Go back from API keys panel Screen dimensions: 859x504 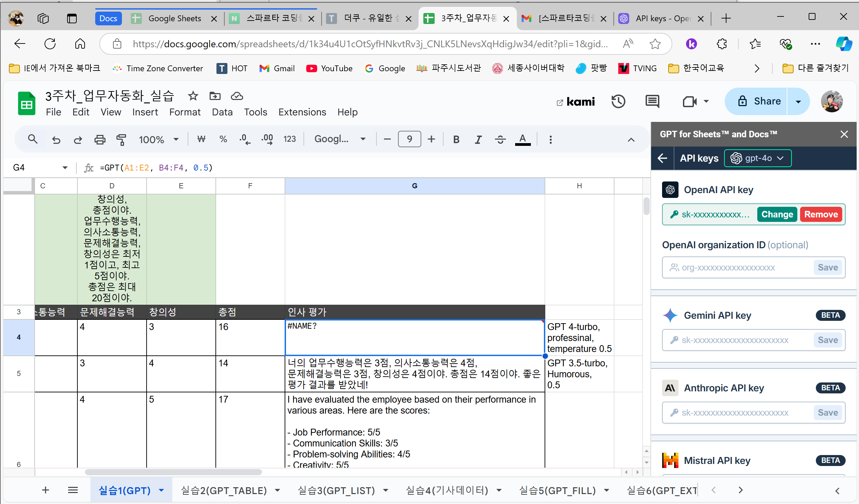point(662,158)
